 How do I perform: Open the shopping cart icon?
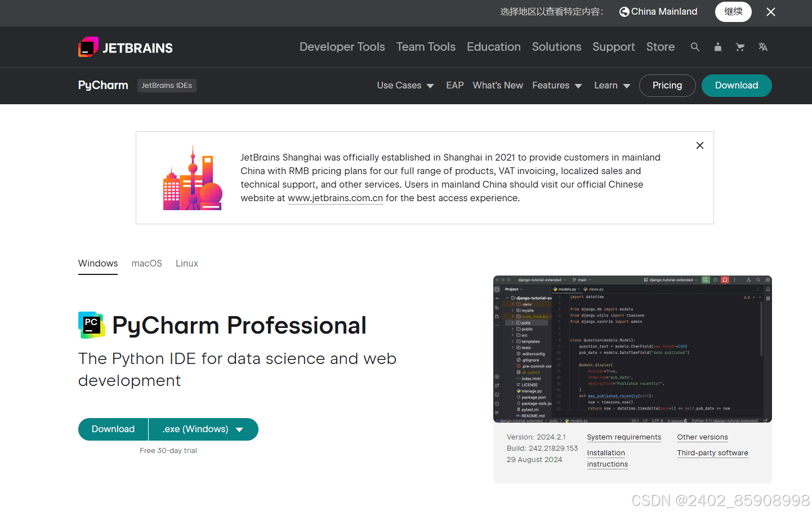[x=740, y=47]
